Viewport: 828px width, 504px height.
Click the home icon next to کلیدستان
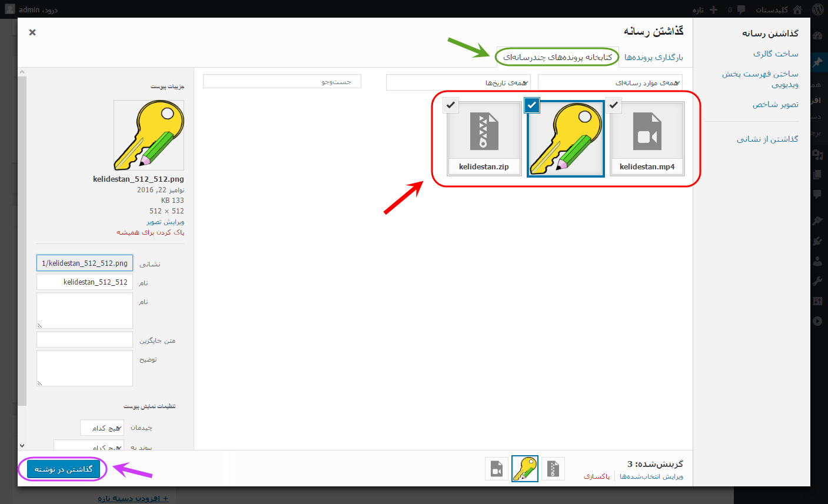click(797, 9)
